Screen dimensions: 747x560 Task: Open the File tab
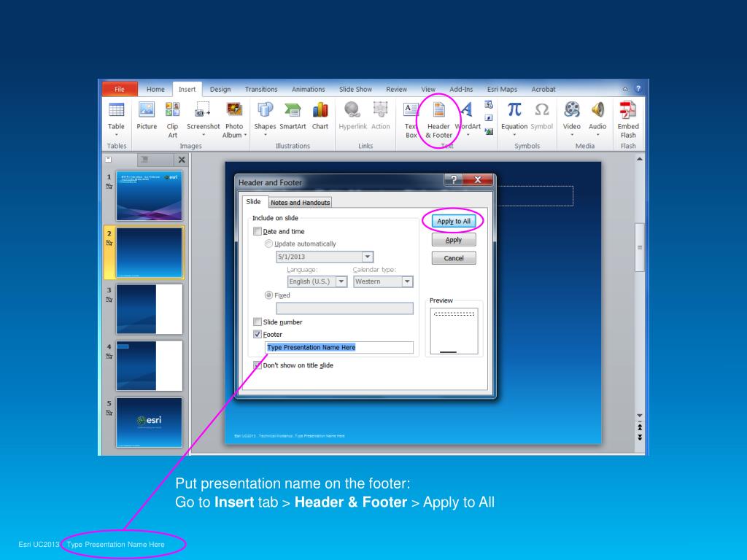point(120,89)
